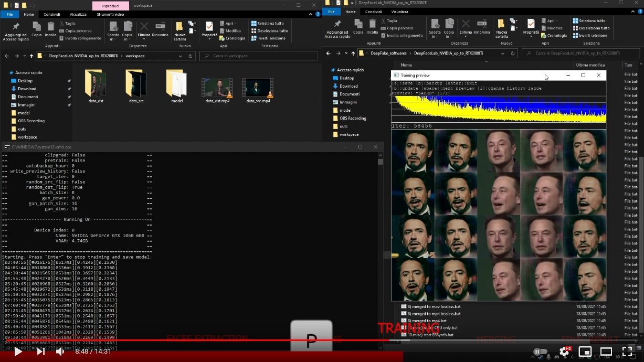Open recent locations chevron in workspace window
The height and width of the screenshot is (362, 644).
pos(24,56)
